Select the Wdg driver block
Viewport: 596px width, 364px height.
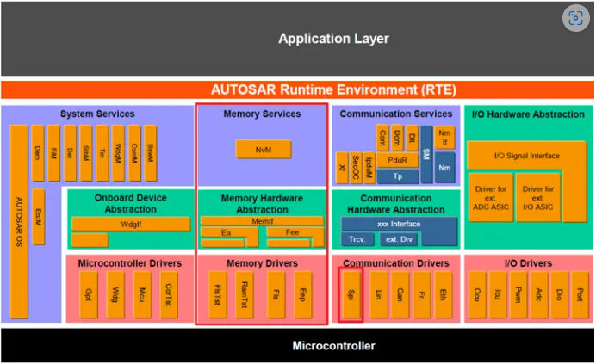pos(115,295)
